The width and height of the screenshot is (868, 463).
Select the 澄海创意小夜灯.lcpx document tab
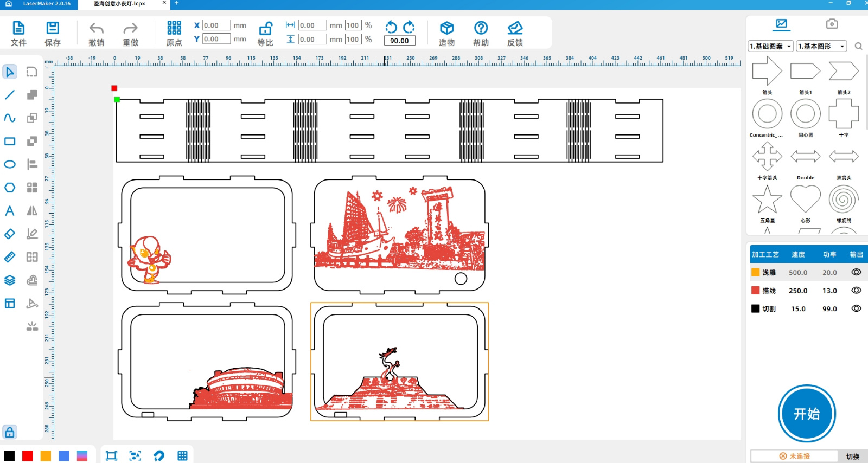[x=120, y=4]
